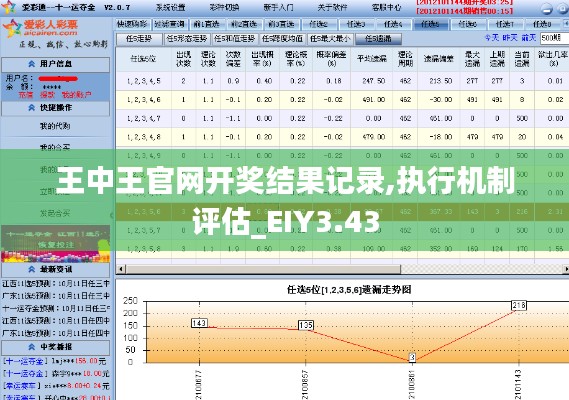Select the 任5遗漏 sub-tab
Viewport: 569px width, 400px height.
click(x=378, y=38)
